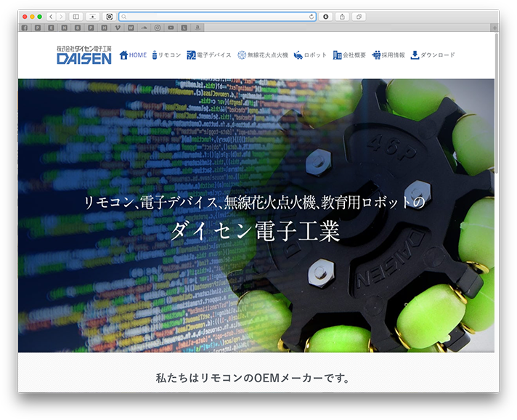Click the building icon beside 会社概要
This screenshot has width=517, height=420.
point(337,55)
